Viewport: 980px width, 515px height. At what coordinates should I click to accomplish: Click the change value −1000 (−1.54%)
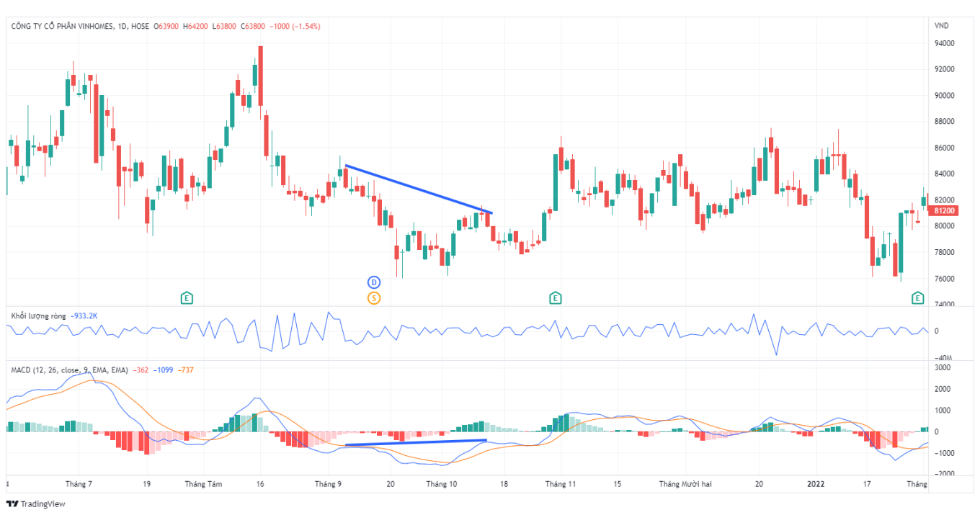[295, 26]
